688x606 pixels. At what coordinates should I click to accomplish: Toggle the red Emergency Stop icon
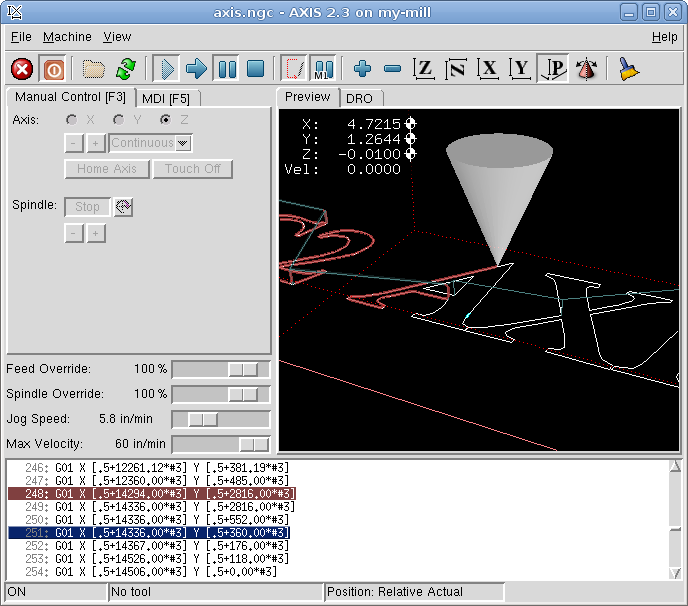pos(22,69)
